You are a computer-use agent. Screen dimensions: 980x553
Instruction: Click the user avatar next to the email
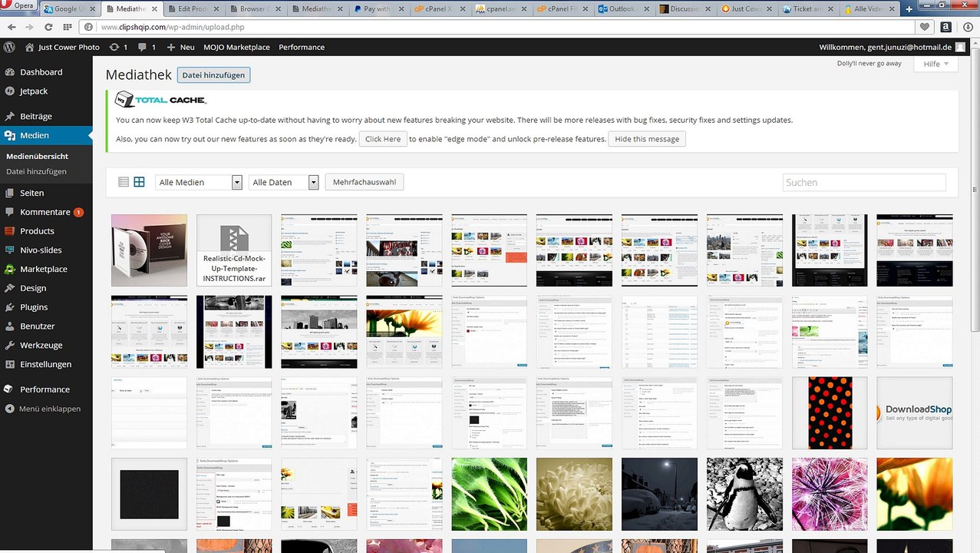pos(960,47)
